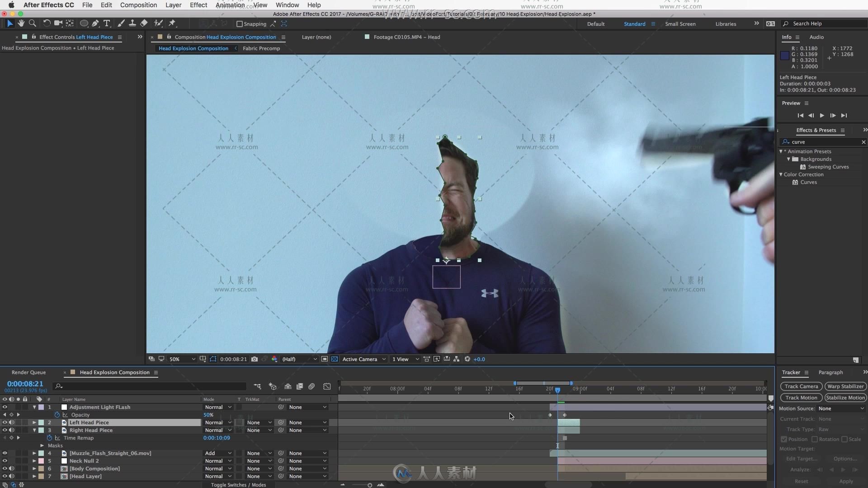This screenshot has height=488, width=868.
Task: Toggle visibility of Right Head Piece layer
Action: [x=4, y=430]
